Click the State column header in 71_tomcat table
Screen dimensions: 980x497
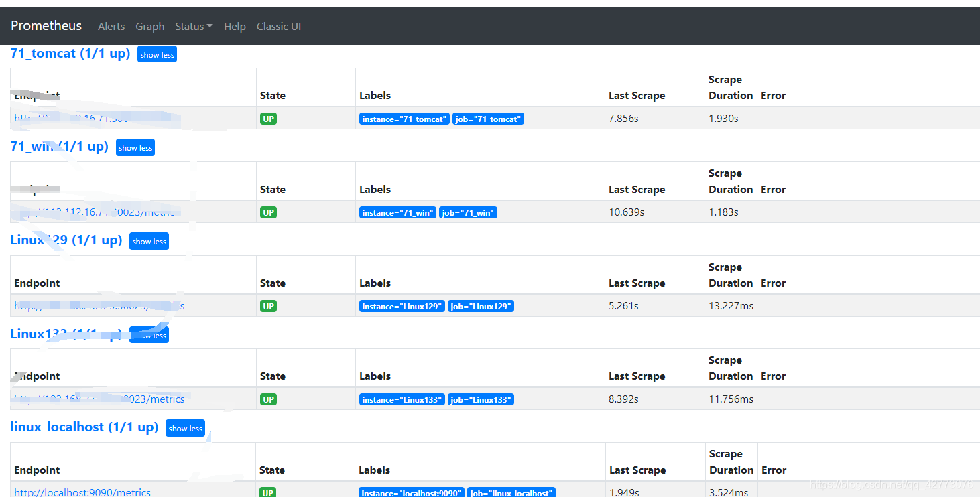(273, 96)
